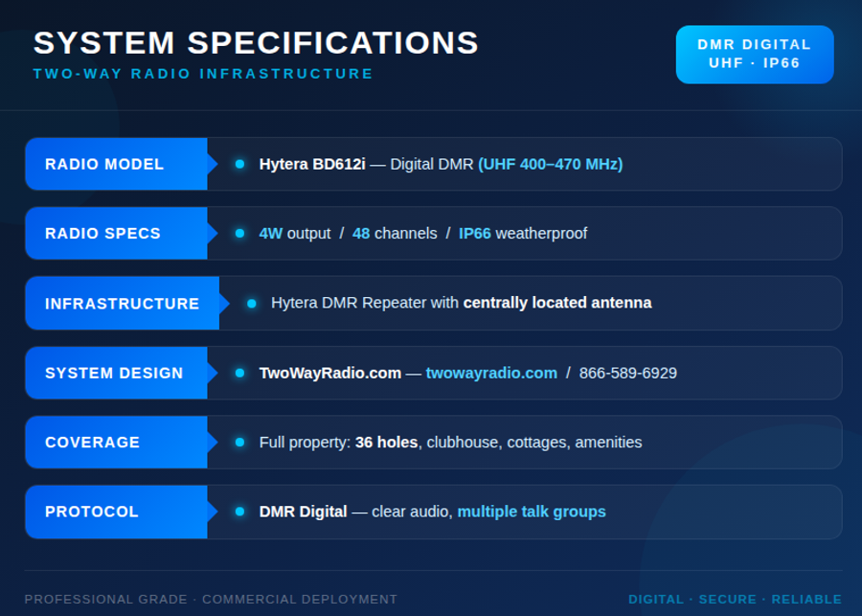Click the bullet dot in the INFRASTRUCTURE row
This screenshot has height=616, width=862.
252,304
